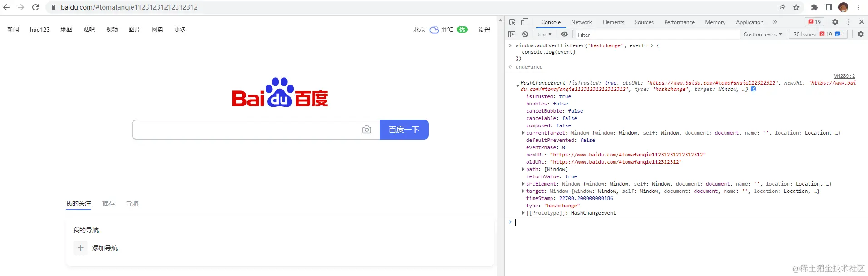Viewport: 868px width, 276px height.
Task: Open the 20 Issues counter
Action: pos(819,35)
